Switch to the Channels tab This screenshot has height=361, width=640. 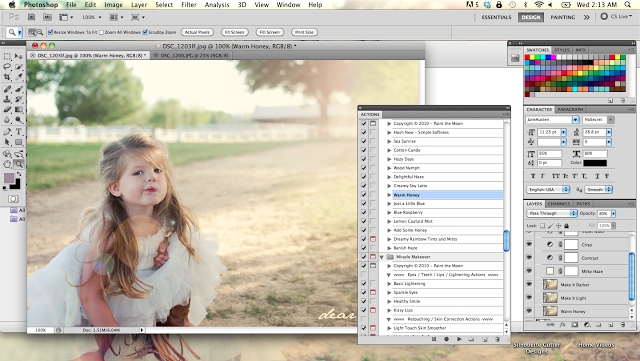[x=558, y=203]
